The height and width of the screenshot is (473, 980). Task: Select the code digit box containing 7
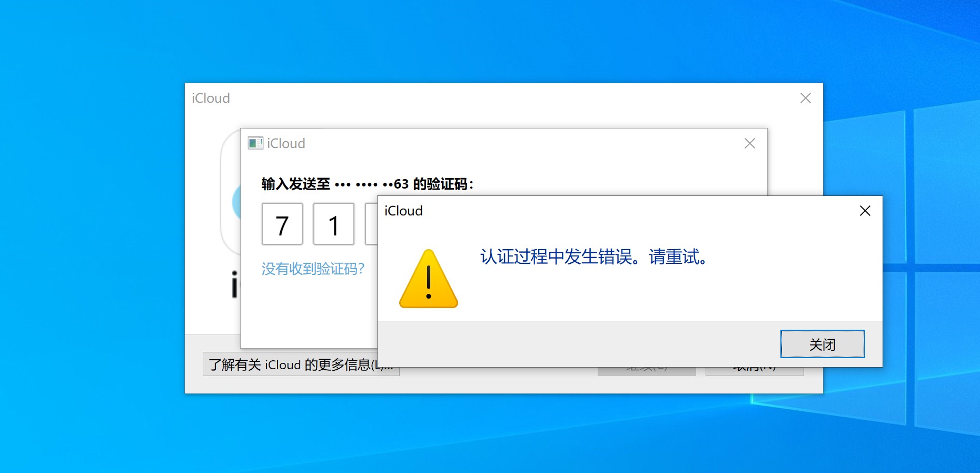[x=282, y=224]
